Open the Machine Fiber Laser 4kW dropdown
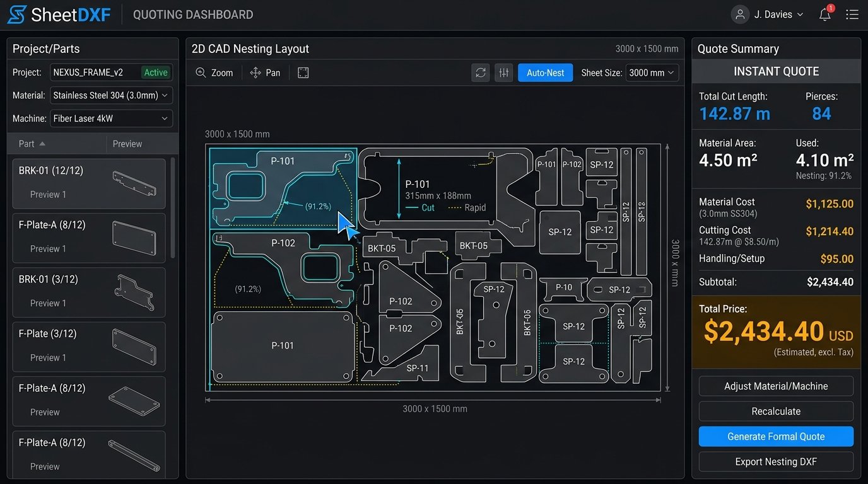The height and width of the screenshot is (484, 868). pyautogui.click(x=111, y=118)
